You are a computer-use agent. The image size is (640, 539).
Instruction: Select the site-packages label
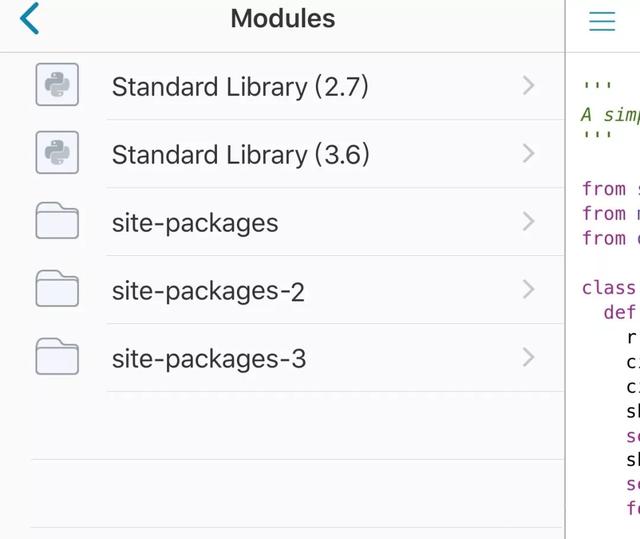tap(195, 224)
